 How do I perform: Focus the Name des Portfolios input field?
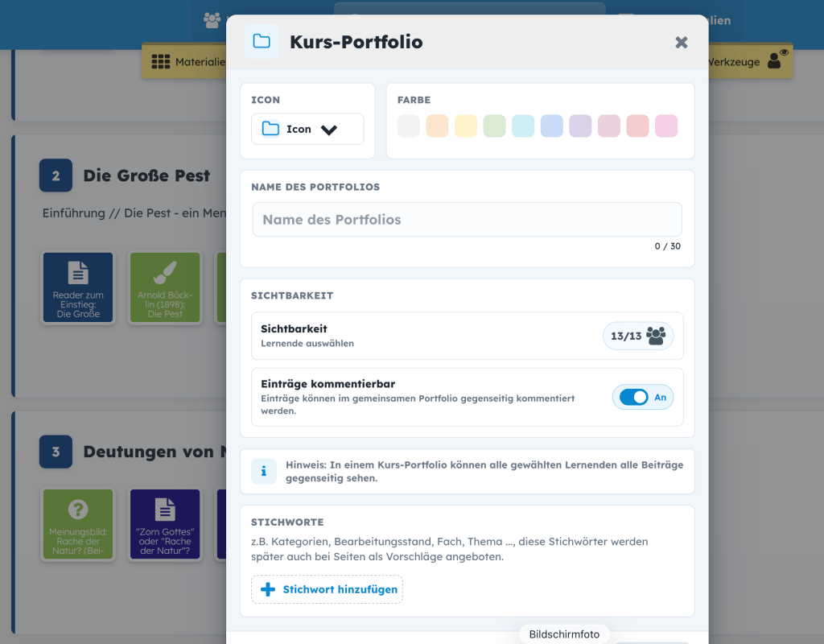point(468,220)
